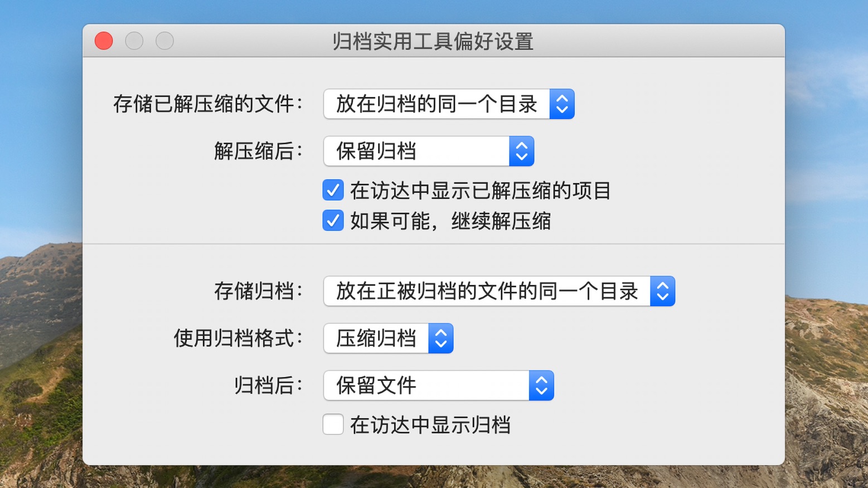The image size is (868, 488).
Task: Click blue arrows on 放在正被归档的文件的同一个目录 popup
Action: (662, 291)
